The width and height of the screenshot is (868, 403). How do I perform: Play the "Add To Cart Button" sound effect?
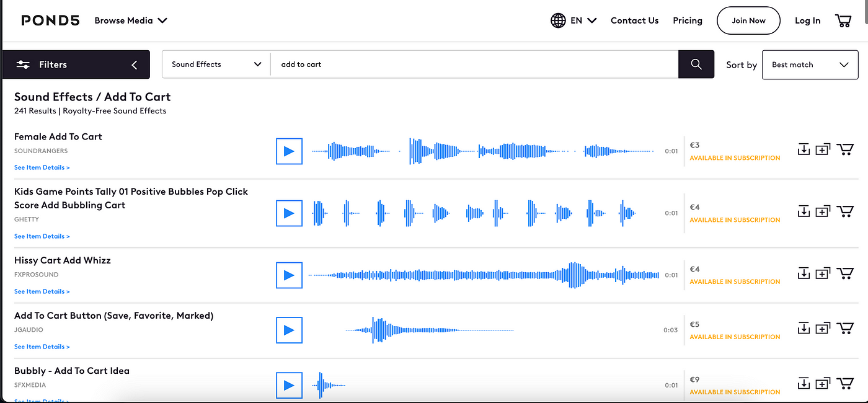289,330
